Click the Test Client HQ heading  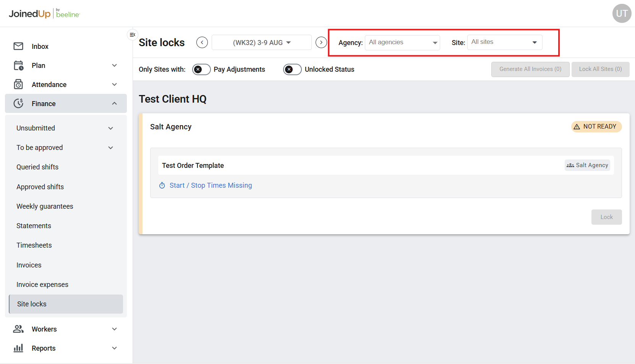(x=173, y=99)
